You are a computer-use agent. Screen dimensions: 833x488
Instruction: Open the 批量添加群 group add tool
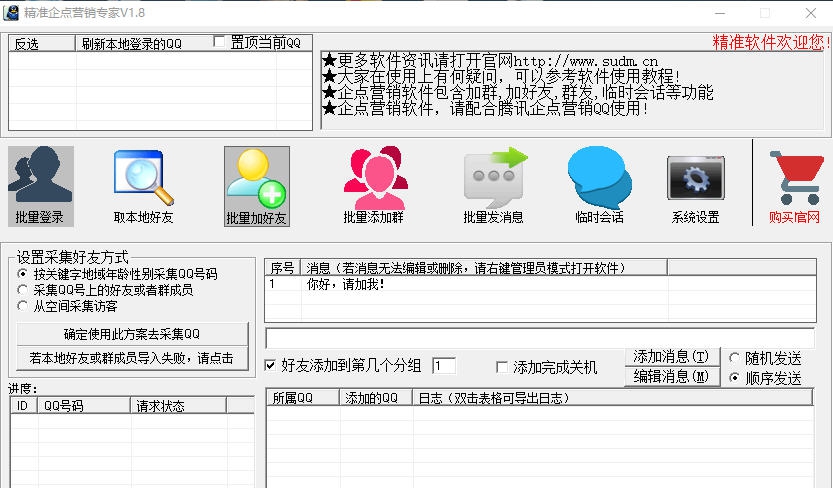pos(374,186)
